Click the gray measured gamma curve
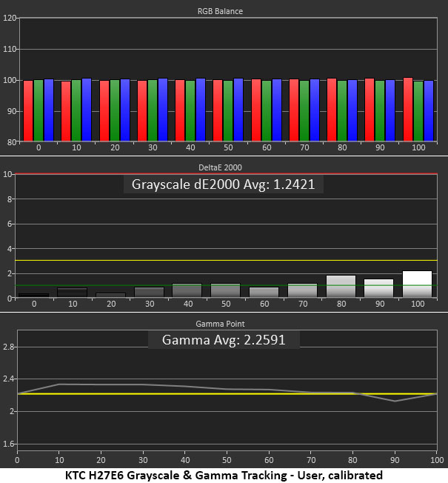 tap(227, 390)
